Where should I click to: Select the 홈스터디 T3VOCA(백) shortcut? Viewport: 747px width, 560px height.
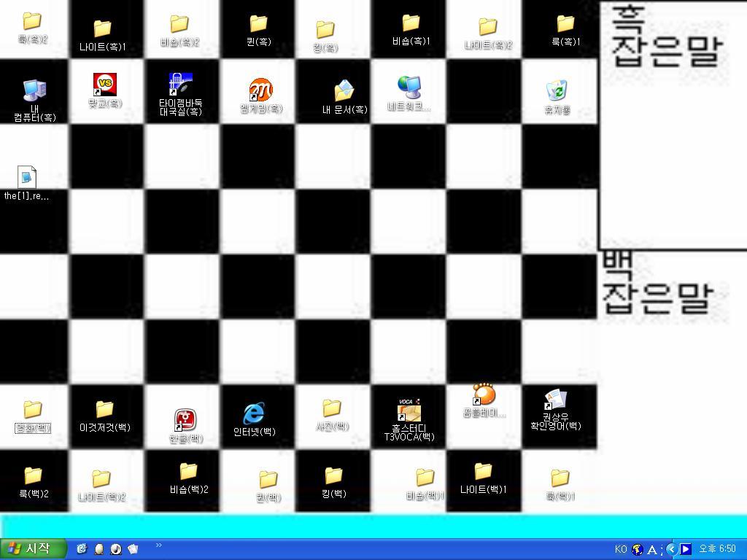pyautogui.click(x=409, y=420)
